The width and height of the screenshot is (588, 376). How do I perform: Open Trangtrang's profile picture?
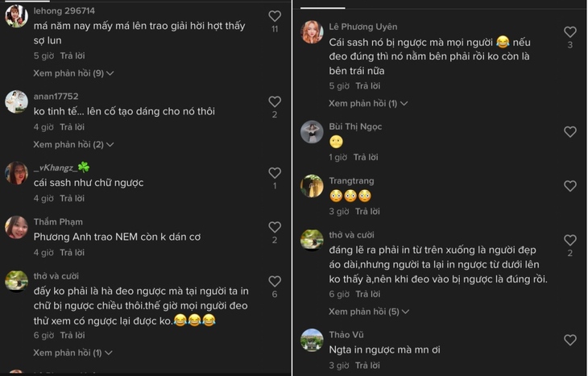point(312,186)
